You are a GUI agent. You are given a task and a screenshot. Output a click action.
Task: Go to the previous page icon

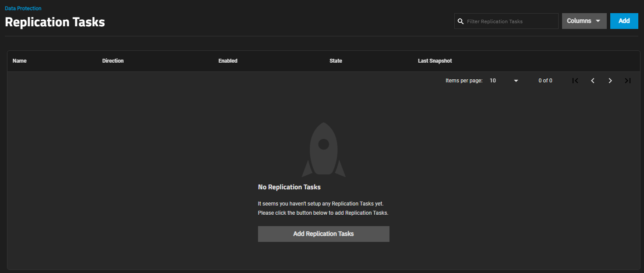click(593, 81)
